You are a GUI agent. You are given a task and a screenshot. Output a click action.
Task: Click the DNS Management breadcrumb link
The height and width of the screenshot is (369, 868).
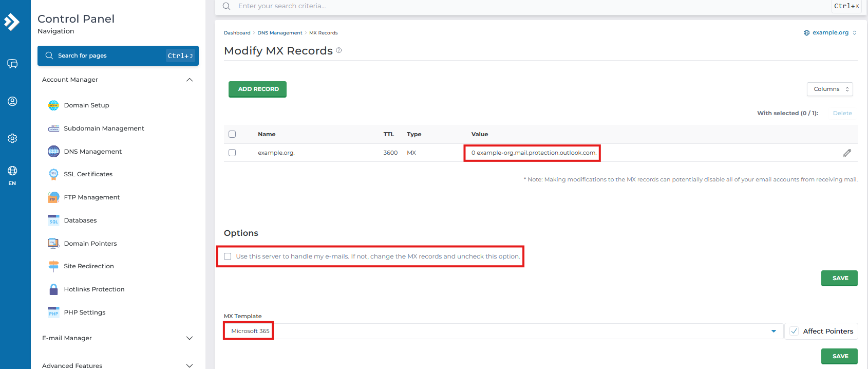tap(279, 33)
